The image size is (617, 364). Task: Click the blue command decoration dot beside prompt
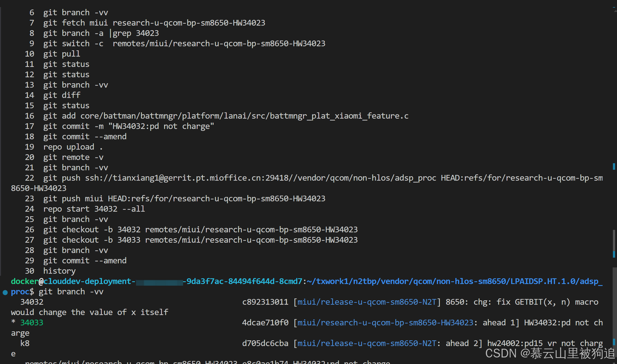pos(5,292)
